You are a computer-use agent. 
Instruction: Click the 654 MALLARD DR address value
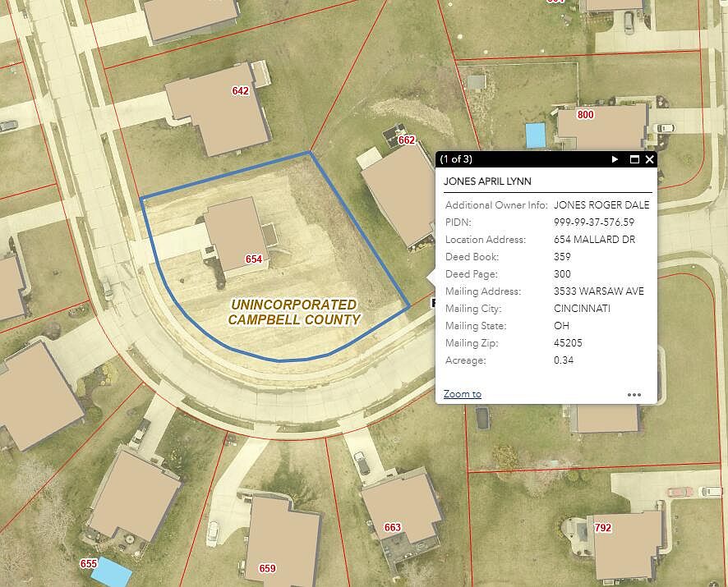coord(594,240)
